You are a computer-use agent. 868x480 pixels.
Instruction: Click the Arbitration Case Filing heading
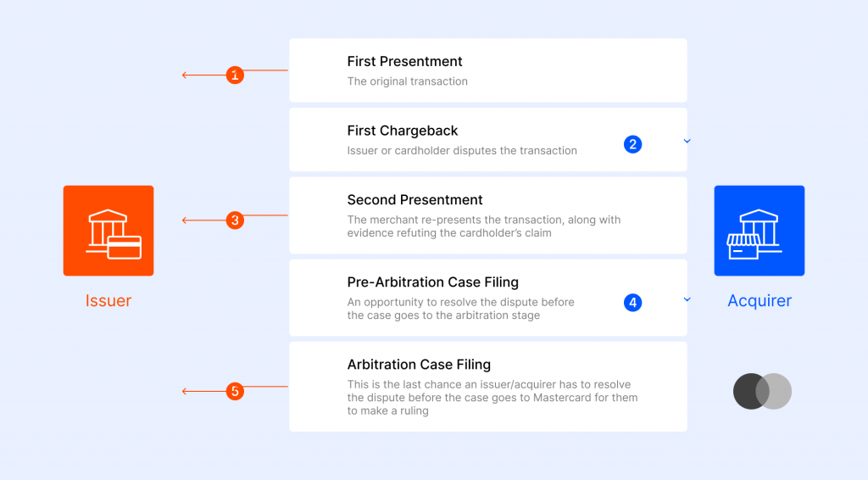click(419, 365)
